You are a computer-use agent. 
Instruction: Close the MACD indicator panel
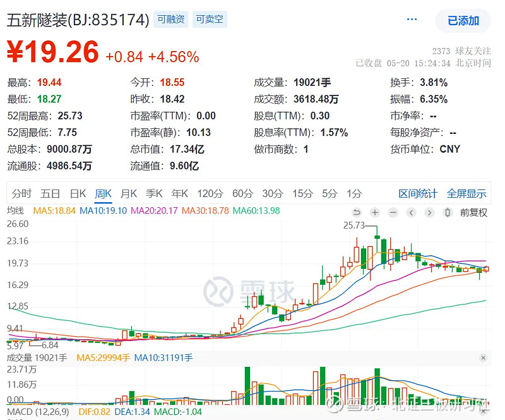tap(484, 412)
